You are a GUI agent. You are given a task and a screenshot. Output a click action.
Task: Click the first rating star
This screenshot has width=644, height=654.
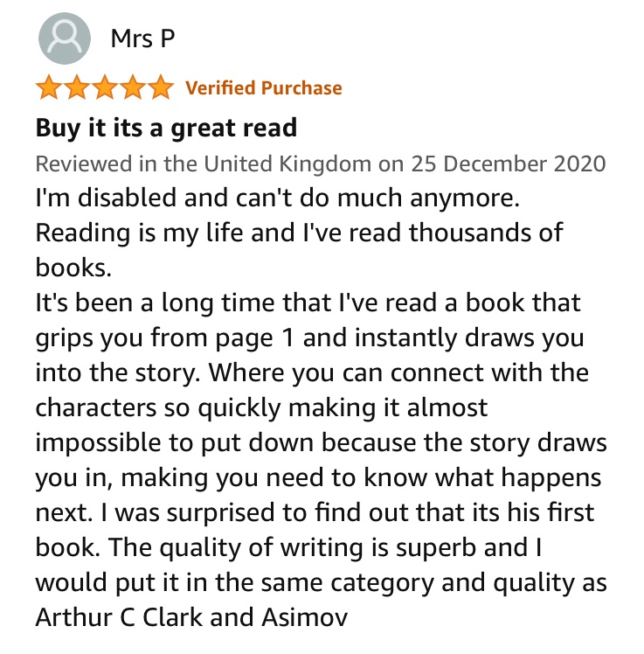pyautogui.click(x=48, y=88)
